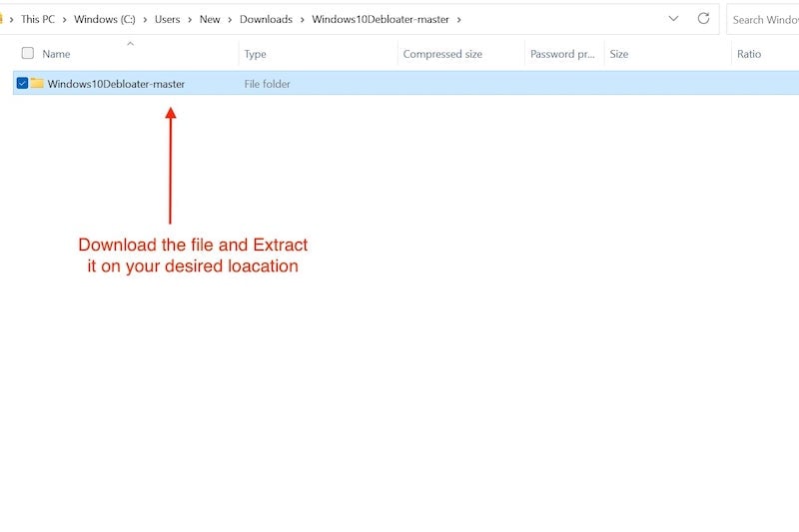Expand chevron after Windows (C:) breadcrumb
Viewport: 799px width, 532px height.
click(145, 20)
